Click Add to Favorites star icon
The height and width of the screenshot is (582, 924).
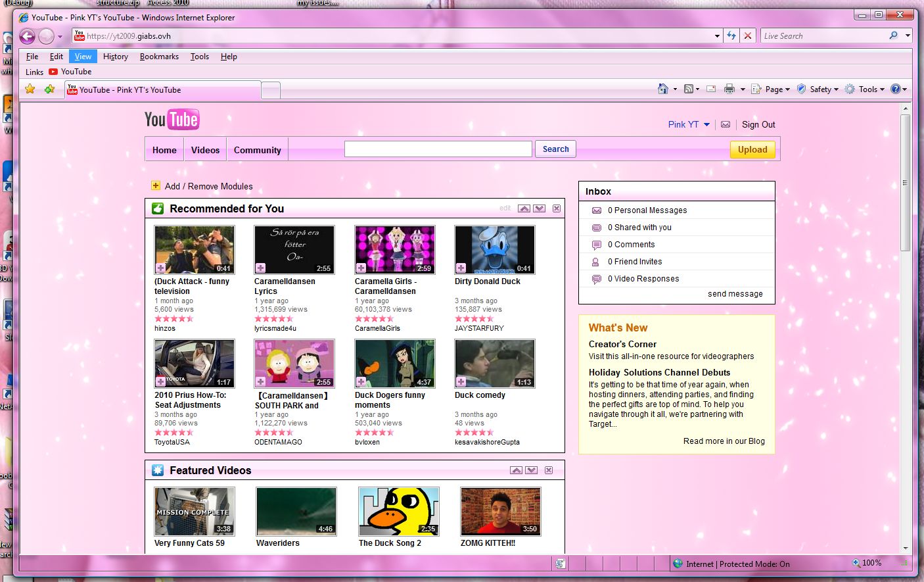[49, 89]
